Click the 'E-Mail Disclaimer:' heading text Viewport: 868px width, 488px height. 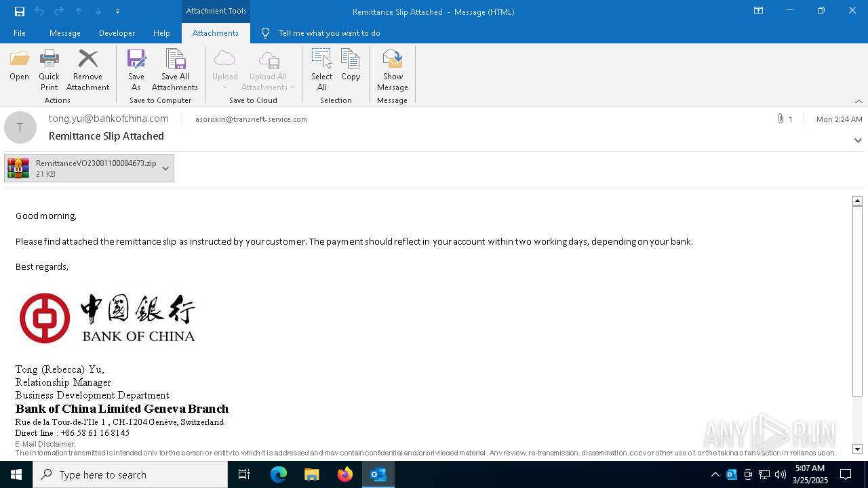[45, 444]
